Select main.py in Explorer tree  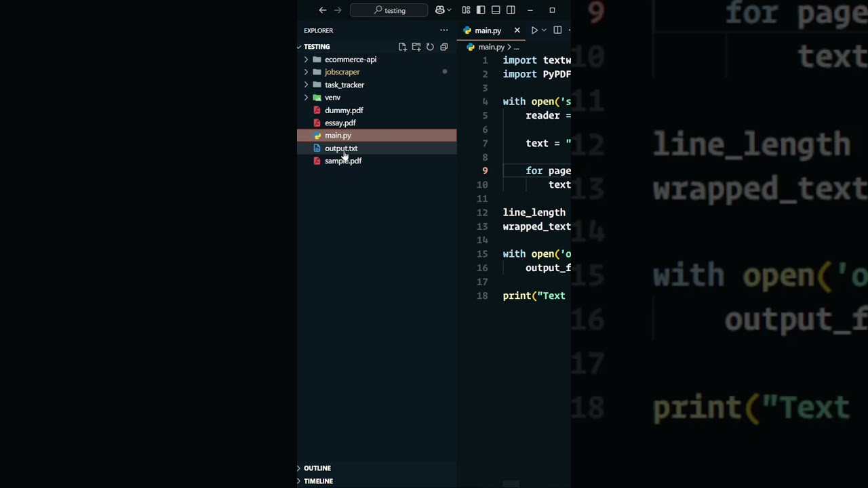pos(376,136)
